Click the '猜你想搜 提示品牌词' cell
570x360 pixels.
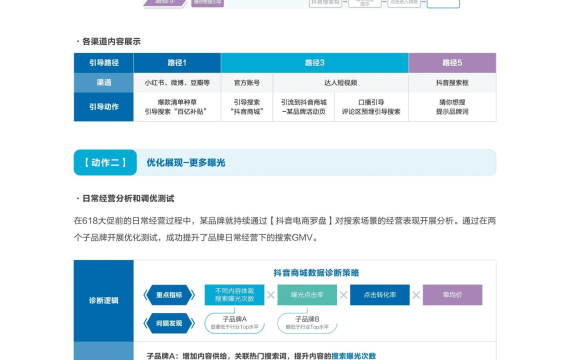click(452, 107)
